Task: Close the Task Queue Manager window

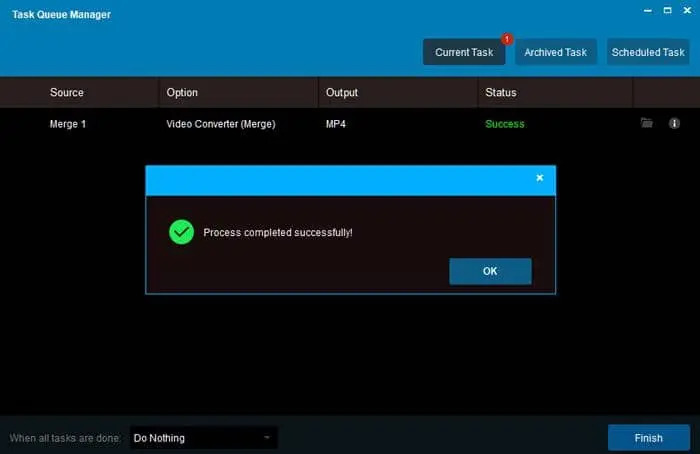Action: [x=685, y=9]
